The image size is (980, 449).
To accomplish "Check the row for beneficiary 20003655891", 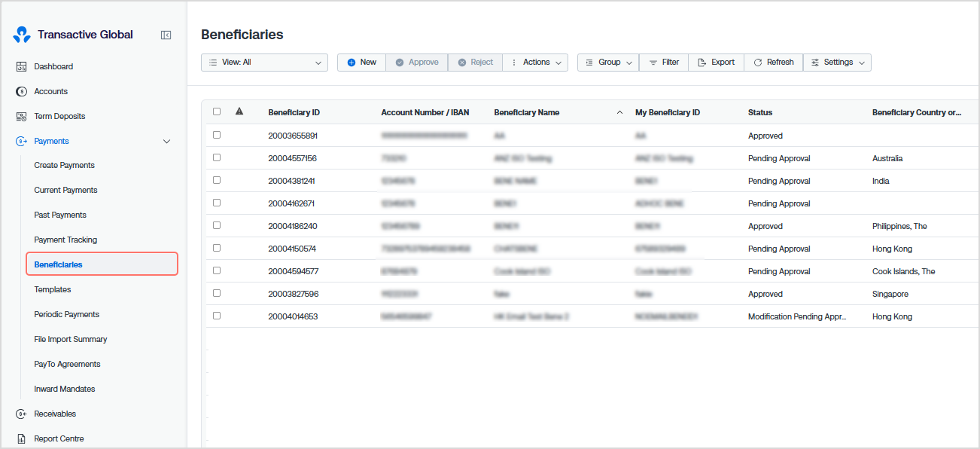I will (x=217, y=135).
